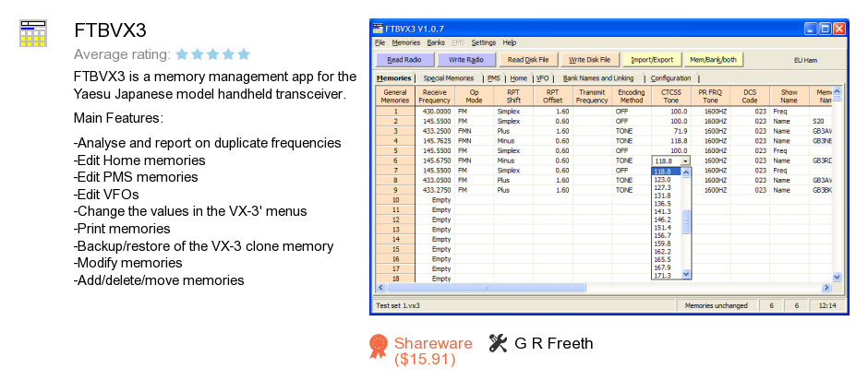Switch to the Special Memories tab
This screenshot has height=392, width=868.
[449, 78]
